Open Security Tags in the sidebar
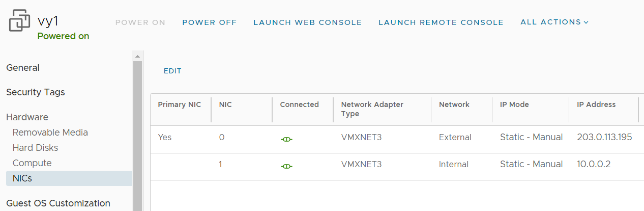Screen dimensions: 644x211 tap(36, 92)
